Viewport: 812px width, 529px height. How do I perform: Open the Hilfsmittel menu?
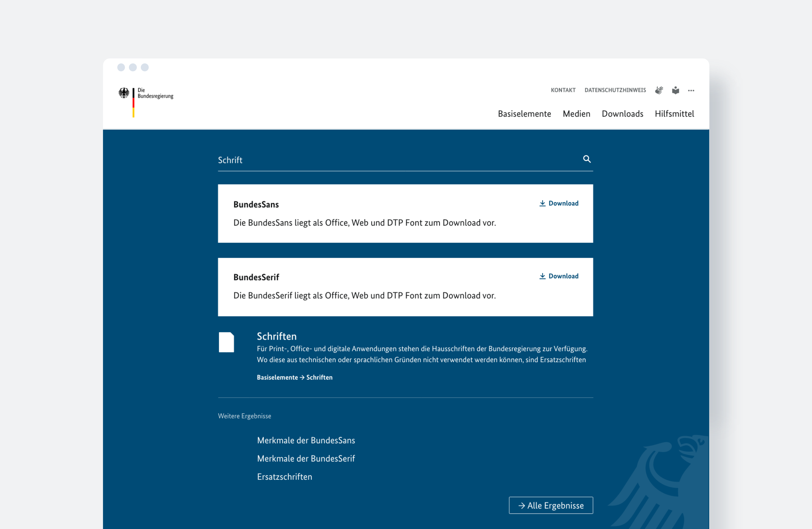coord(674,114)
